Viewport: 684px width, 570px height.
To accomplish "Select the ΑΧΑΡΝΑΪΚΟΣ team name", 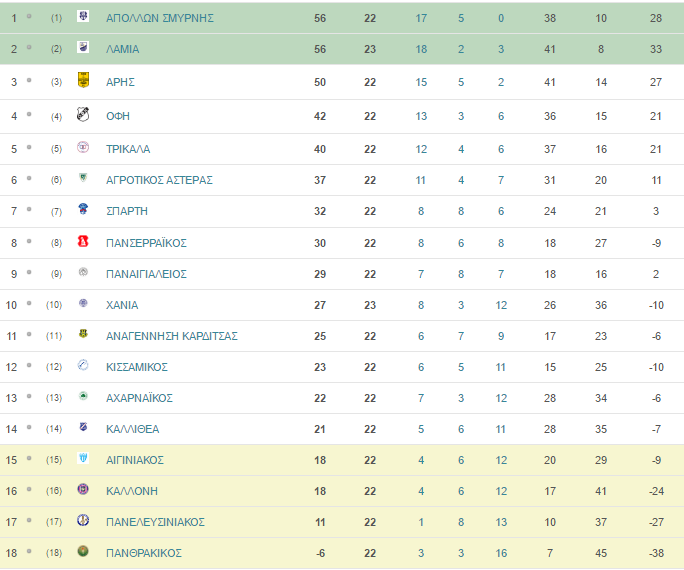I will pyautogui.click(x=139, y=398).
